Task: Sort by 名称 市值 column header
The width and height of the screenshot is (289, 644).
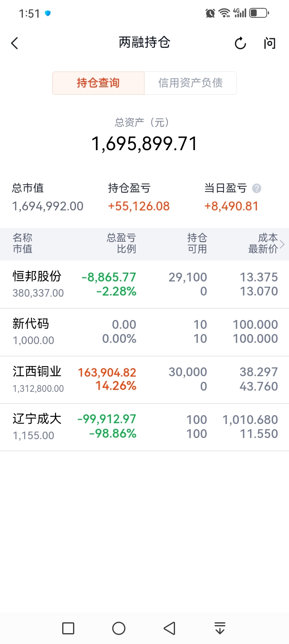Action: [x=22, y=243]
